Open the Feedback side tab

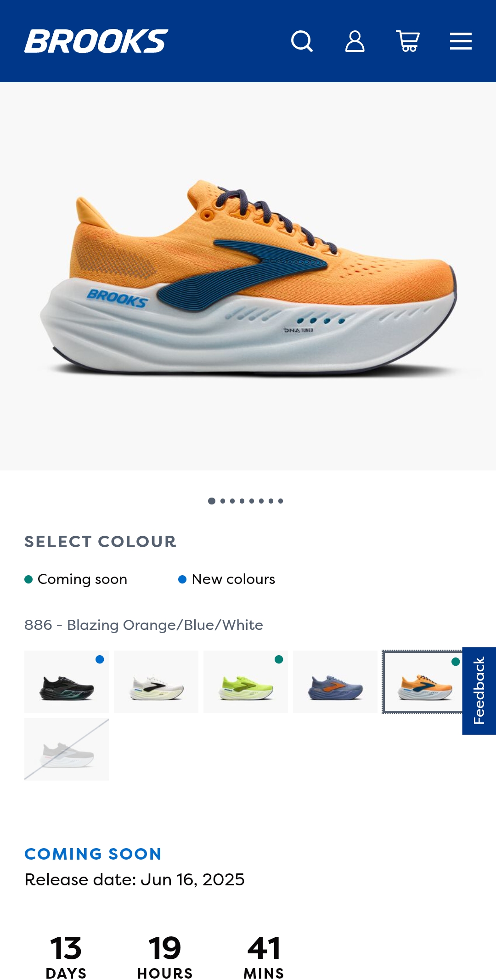click(x=479, y=691)
